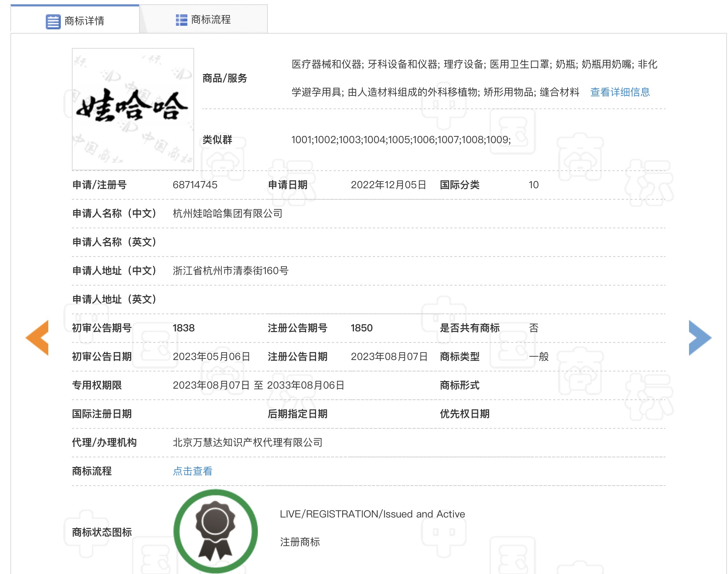Click the similar group codes 1001;1002 text

pos(400,140)
